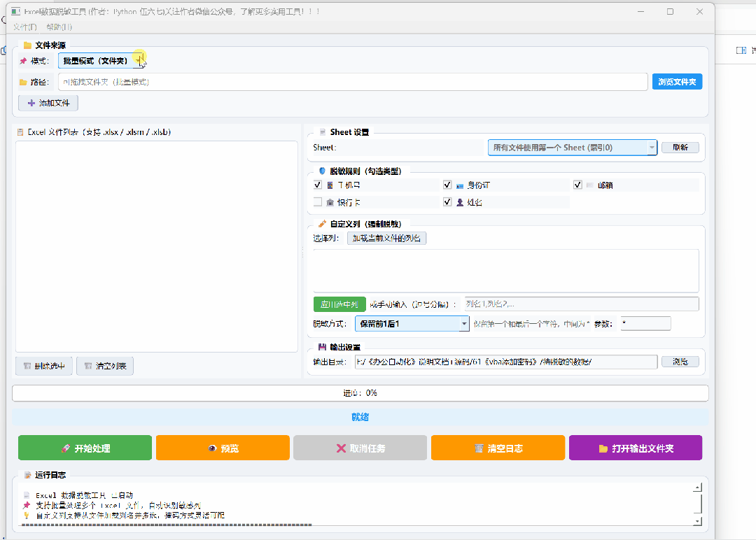Click the folder icon beside 文件来源
This screenshot has height=540, width=756.
pyautogui.click(x=27, y=45)
